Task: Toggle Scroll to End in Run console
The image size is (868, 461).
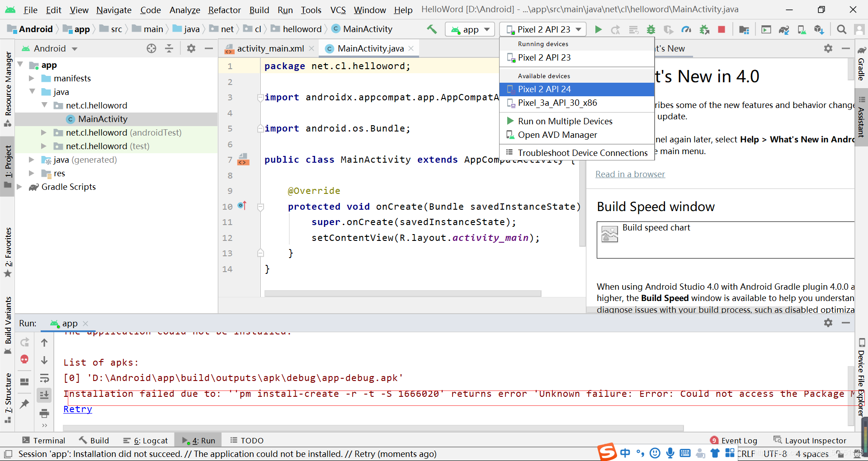Action: 44,395
